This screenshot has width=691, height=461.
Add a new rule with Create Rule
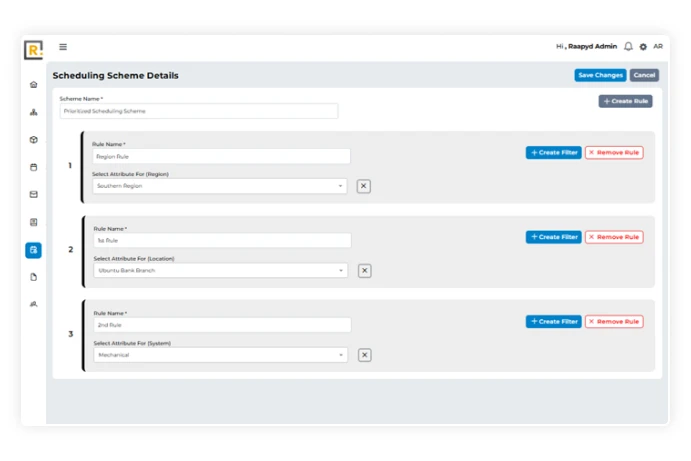(x=625, y=101)
